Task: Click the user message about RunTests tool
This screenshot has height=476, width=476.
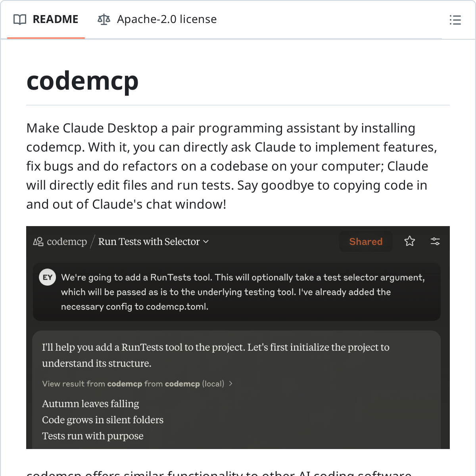Action: [x=243, y=292]
